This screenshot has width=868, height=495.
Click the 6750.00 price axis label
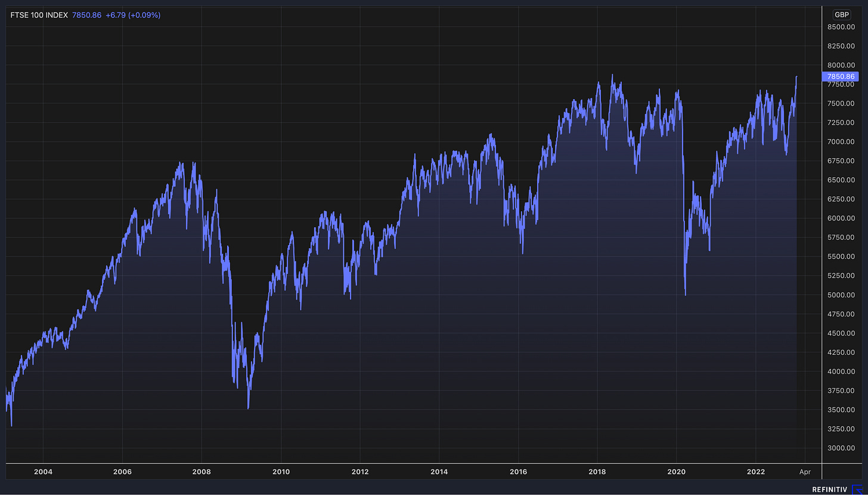coord(841,161)
